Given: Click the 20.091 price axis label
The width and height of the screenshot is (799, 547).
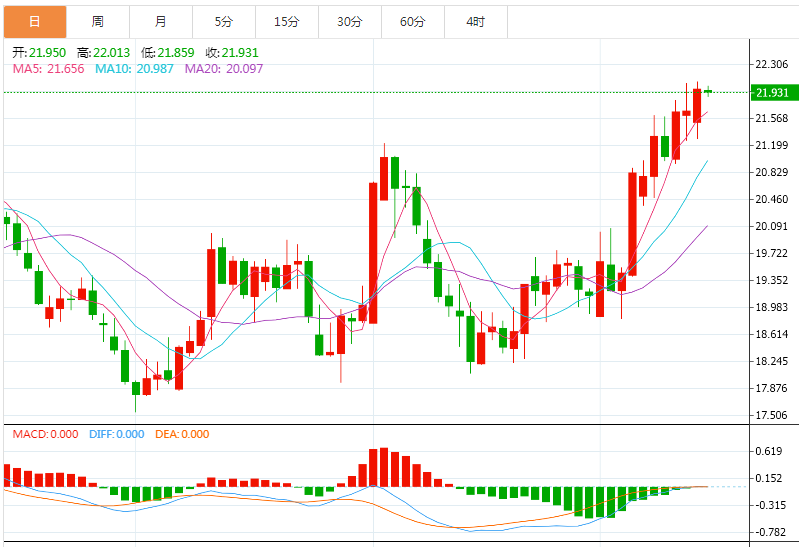Looking at the screenshot, I should click(771, 226).
